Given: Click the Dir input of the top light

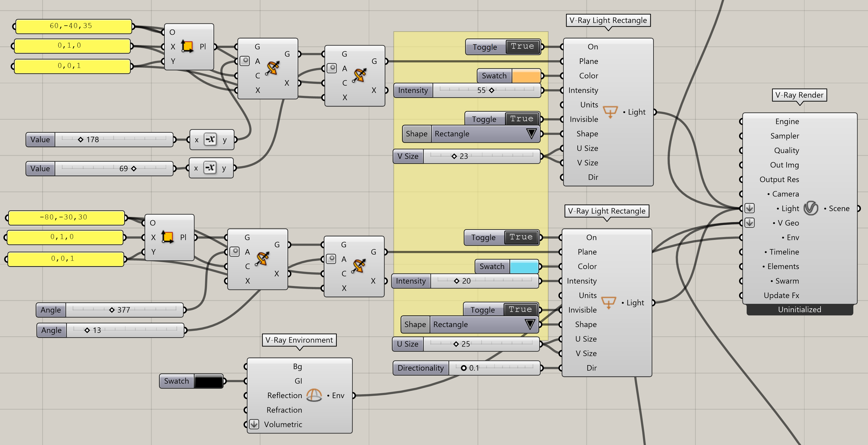Looking at the screenshot, I should 593,177.
